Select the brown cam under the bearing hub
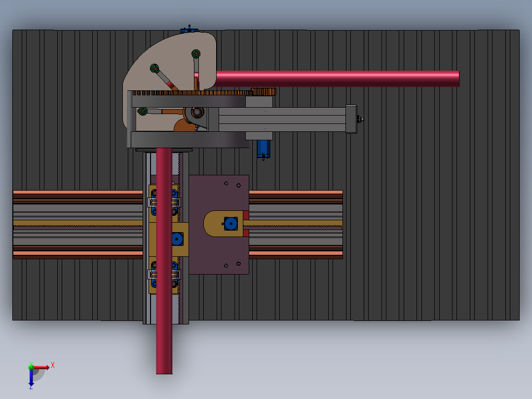This screenshot has height=399, width=532. click(185, 125)
